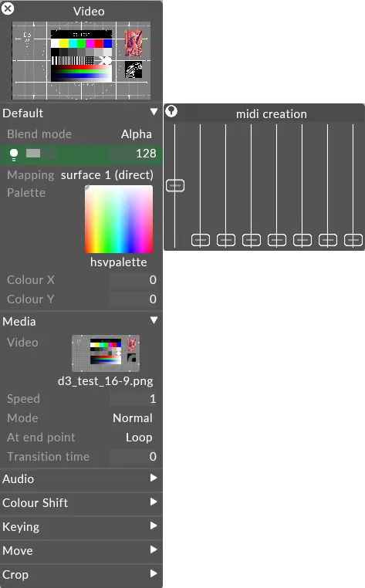Edit the Speed value field
This screenshot has width=365, height=588.
pos(133,399)
